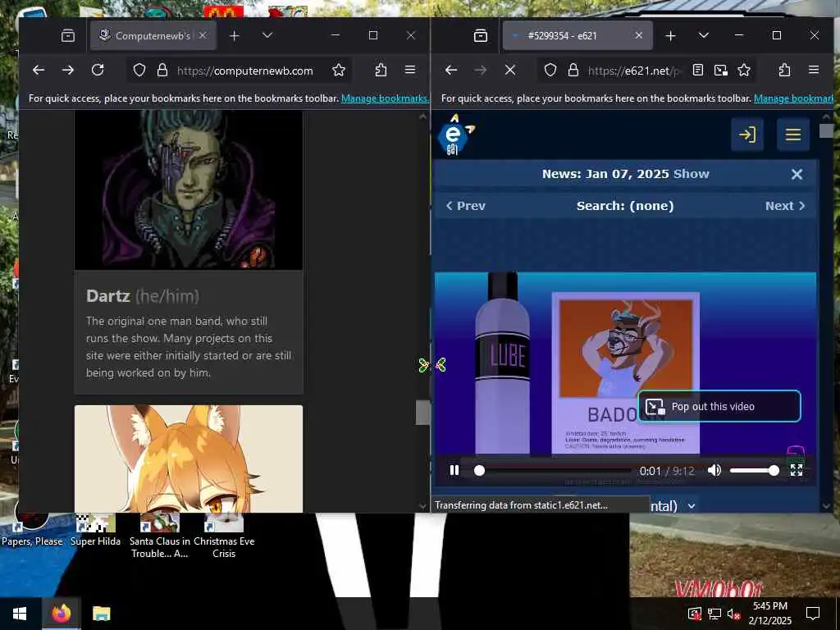This screenshot has width=840, height=630.
Task: Open Firefox from the taskbar
Action: coord(61,614)
